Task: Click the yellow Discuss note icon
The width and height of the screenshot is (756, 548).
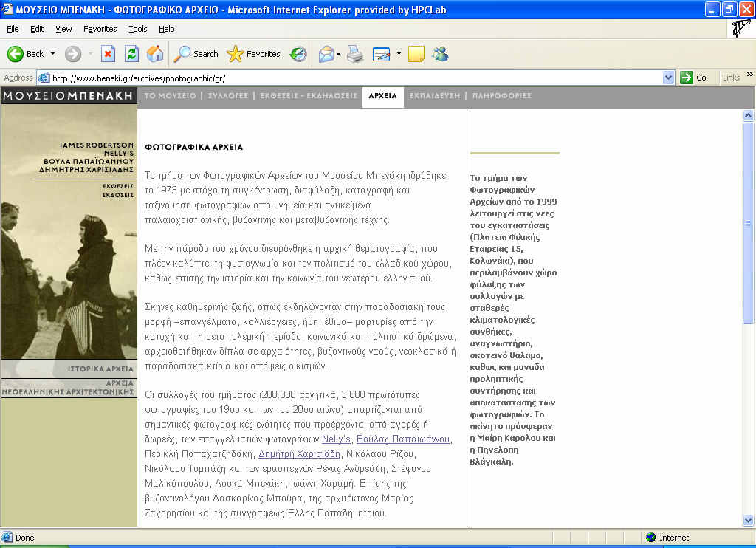Action: tap(416, 54)
